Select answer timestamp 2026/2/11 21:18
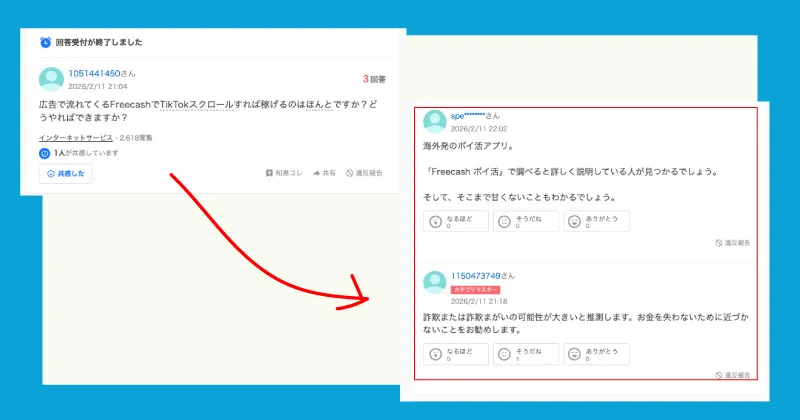 pyautogui.click(x=479, y=301)
